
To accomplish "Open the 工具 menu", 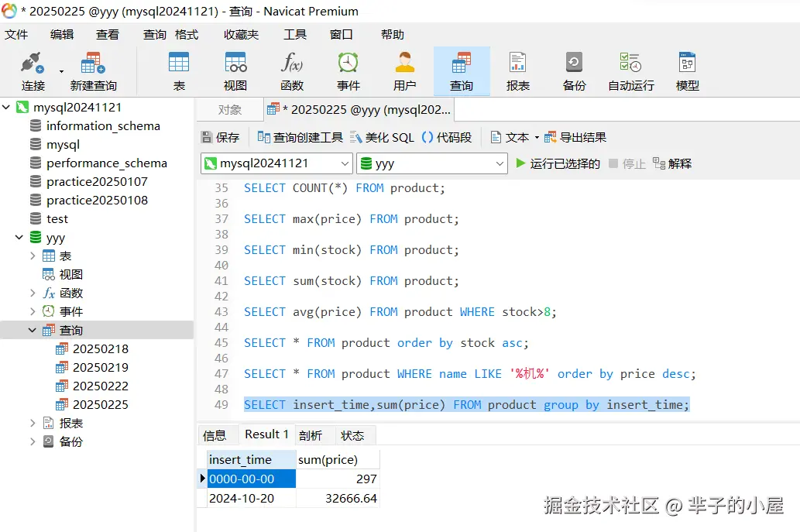I will pos(295,35).
